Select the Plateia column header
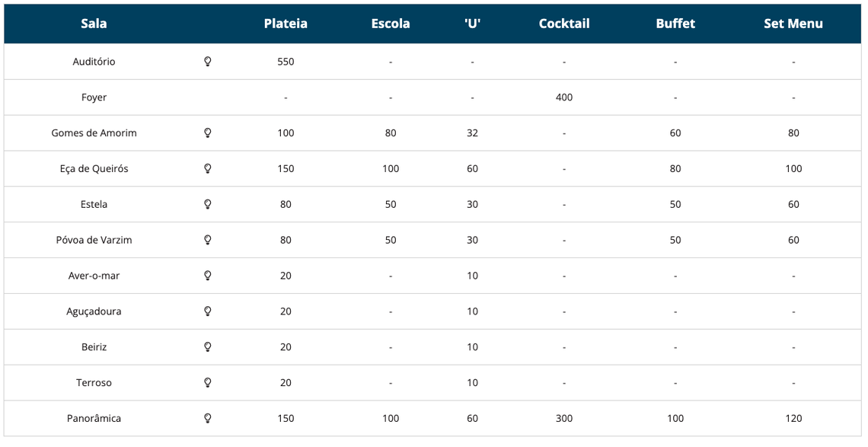This screenshot has width=868, height=447. tap(286, 24)
